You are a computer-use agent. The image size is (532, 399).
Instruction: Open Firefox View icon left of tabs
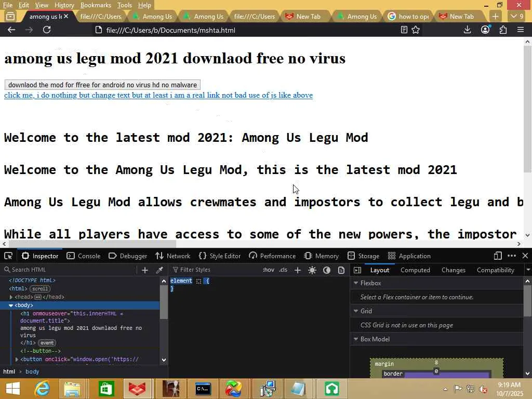coord(10,16)
